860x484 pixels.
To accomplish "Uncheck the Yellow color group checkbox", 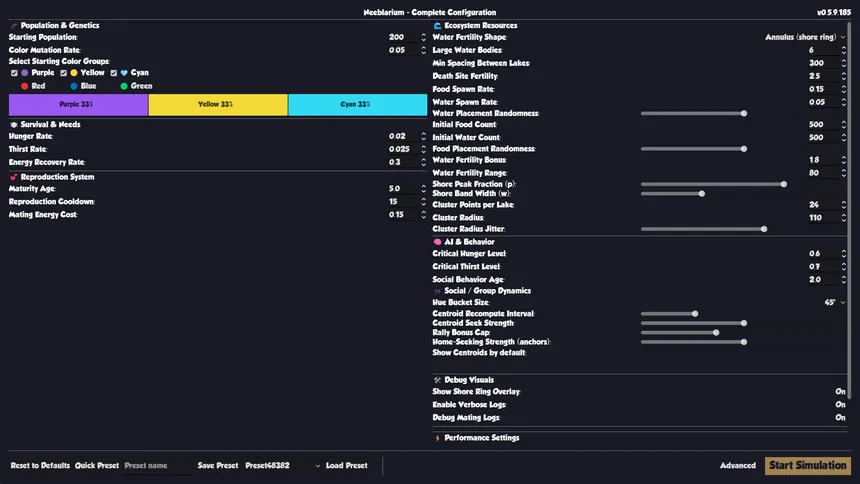I will pyautogui.click(x=64, y=73).
